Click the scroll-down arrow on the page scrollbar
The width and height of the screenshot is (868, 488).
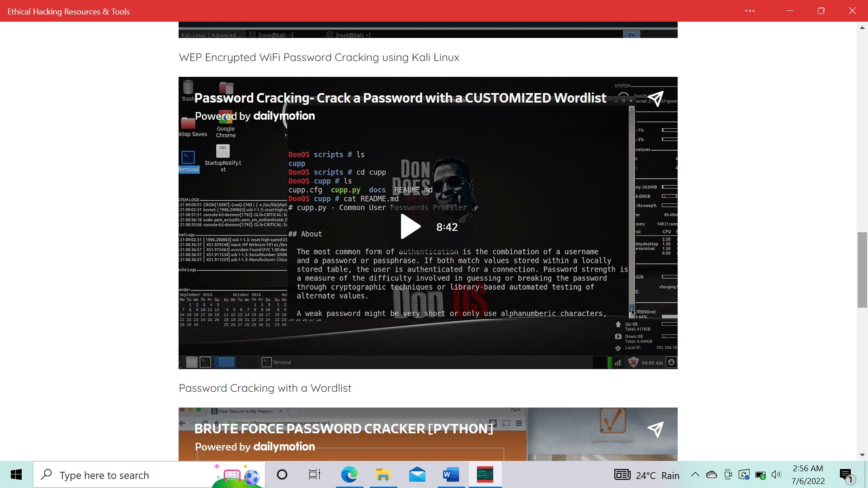(x=863, y=455)
